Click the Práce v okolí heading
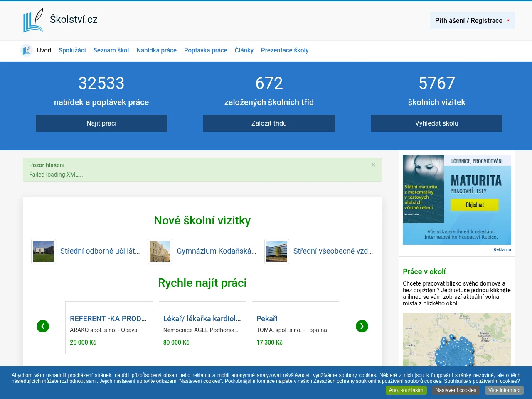The image size is (532, 399). click(x=424, y=272)
